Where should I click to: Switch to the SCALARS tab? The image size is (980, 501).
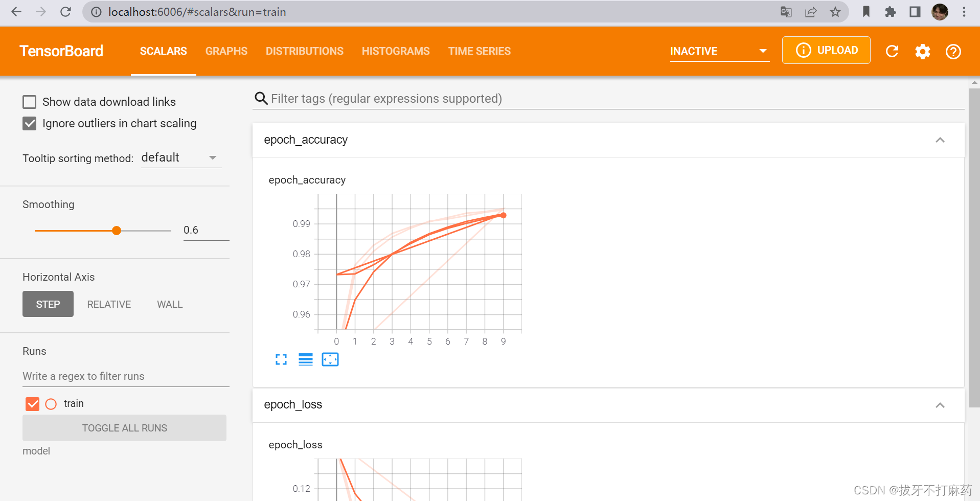164,51
